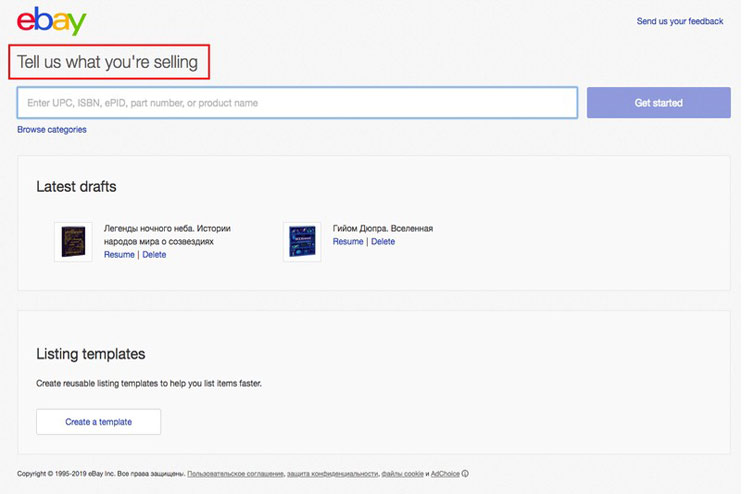Click the eBay logo
Screen dimensions: 750x494
click(52, 21)
